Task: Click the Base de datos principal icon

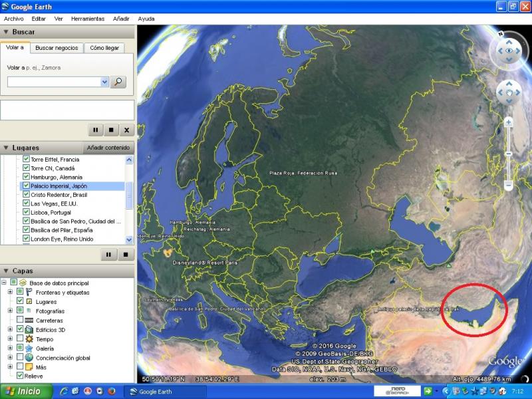Action: 23,283
